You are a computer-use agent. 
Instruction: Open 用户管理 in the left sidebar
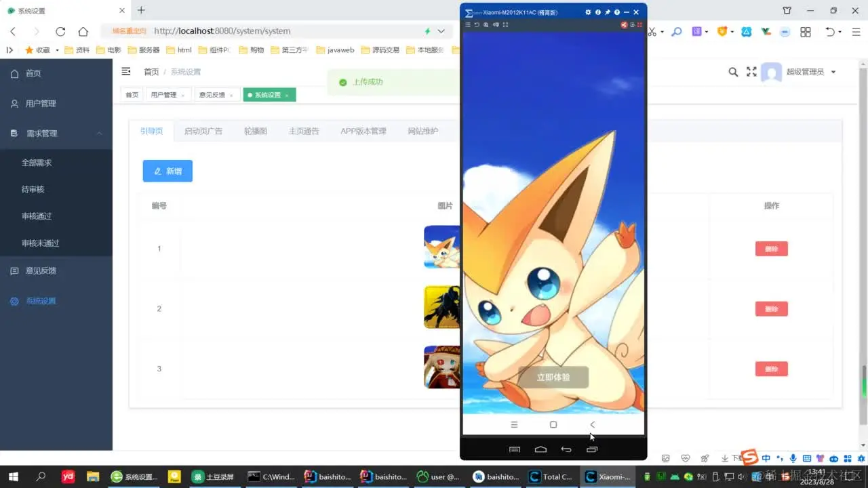pyautogui.click(x=56, y=104)
